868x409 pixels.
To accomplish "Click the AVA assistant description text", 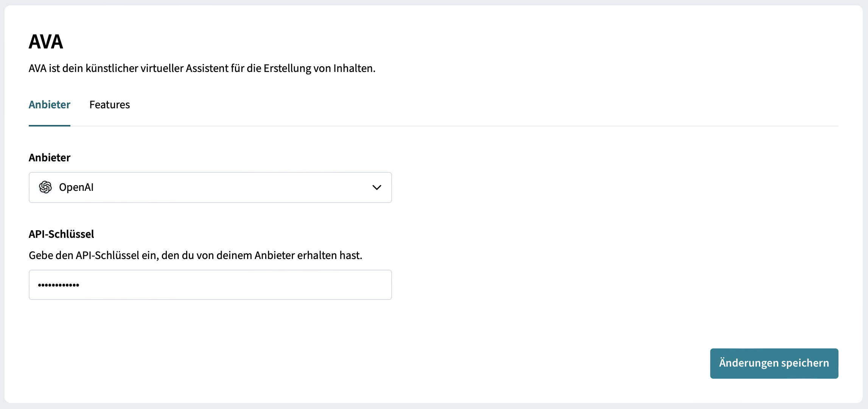I will [202, 69].
